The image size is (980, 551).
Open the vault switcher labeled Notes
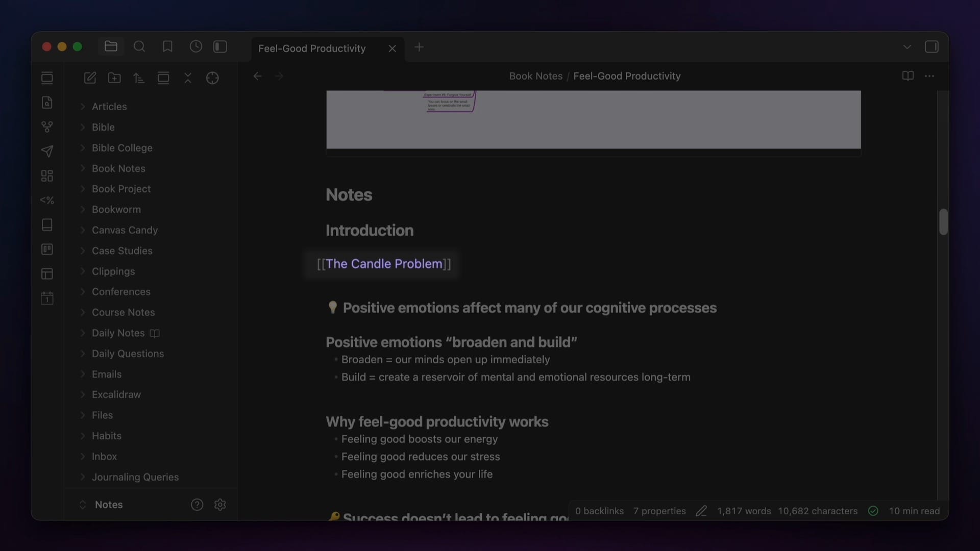[109, 505]
